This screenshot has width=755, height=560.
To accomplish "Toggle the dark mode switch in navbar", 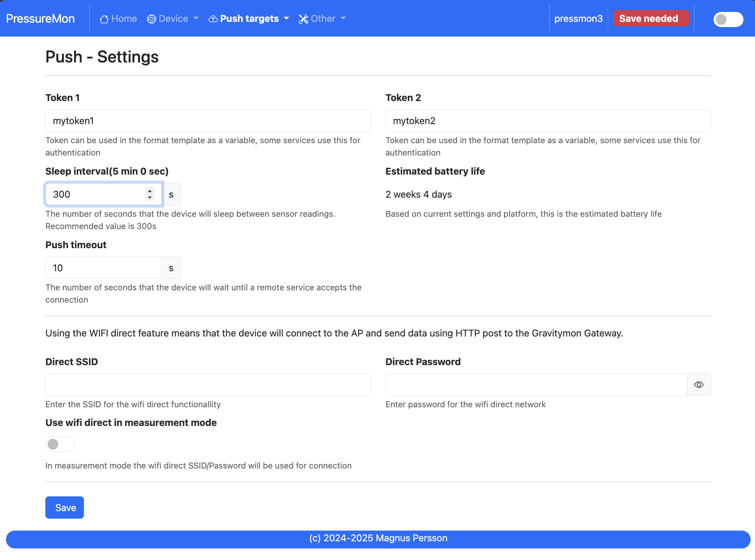I will click(x=728, y=19).
